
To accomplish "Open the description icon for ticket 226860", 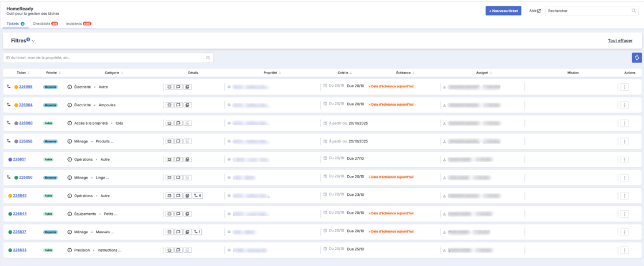I will coord(170,123).
